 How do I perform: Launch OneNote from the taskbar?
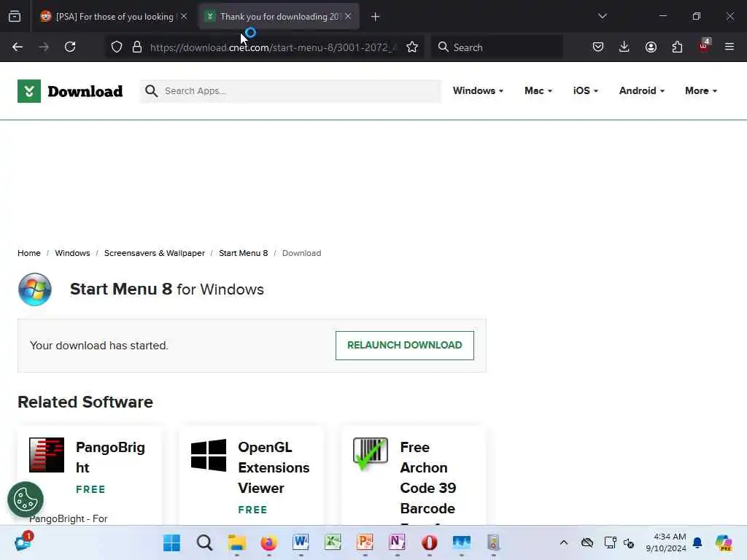(397, 542)
